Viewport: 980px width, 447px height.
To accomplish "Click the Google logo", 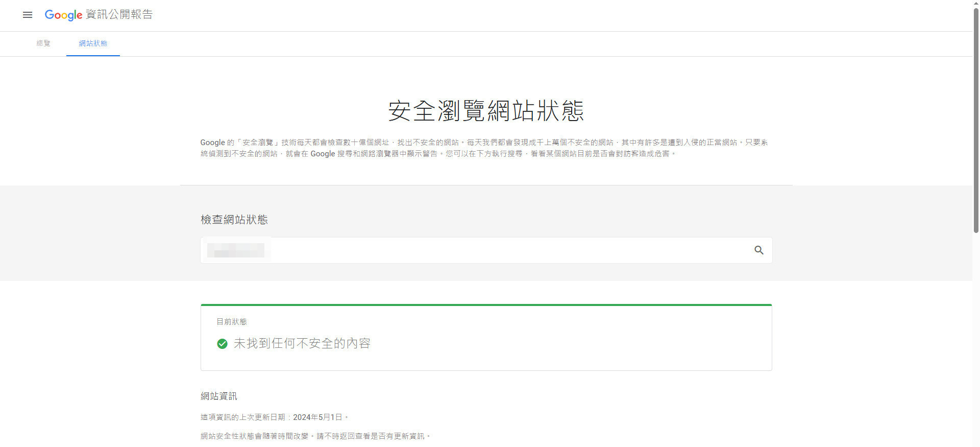I will click(63, 15).
